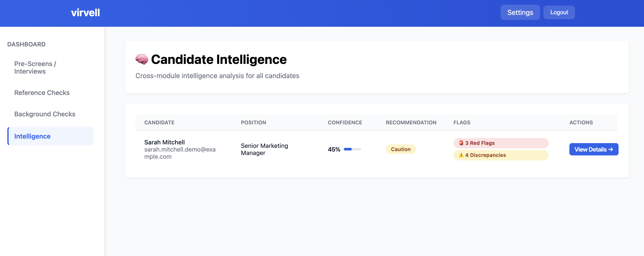Select the Intelligence sidebar item
Screen dimensions: 644x256
click(33, 136)
